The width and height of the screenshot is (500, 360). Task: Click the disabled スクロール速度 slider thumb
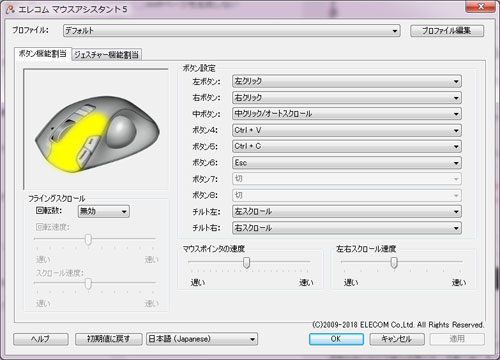click(88, 283)
